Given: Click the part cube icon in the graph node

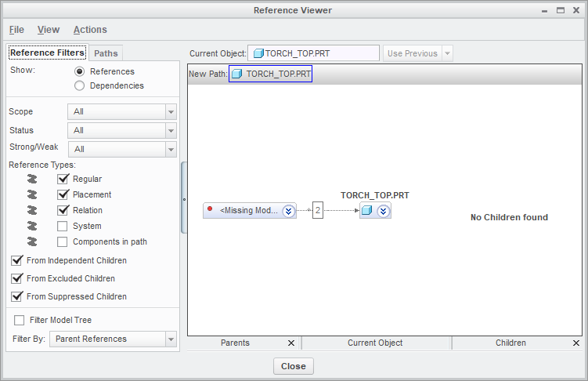Looking at the screenshot, I should pos(367,211).
